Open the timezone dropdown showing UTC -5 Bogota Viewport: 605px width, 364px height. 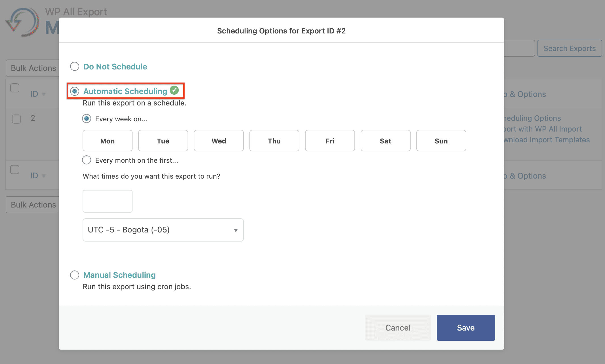point(163,230)
